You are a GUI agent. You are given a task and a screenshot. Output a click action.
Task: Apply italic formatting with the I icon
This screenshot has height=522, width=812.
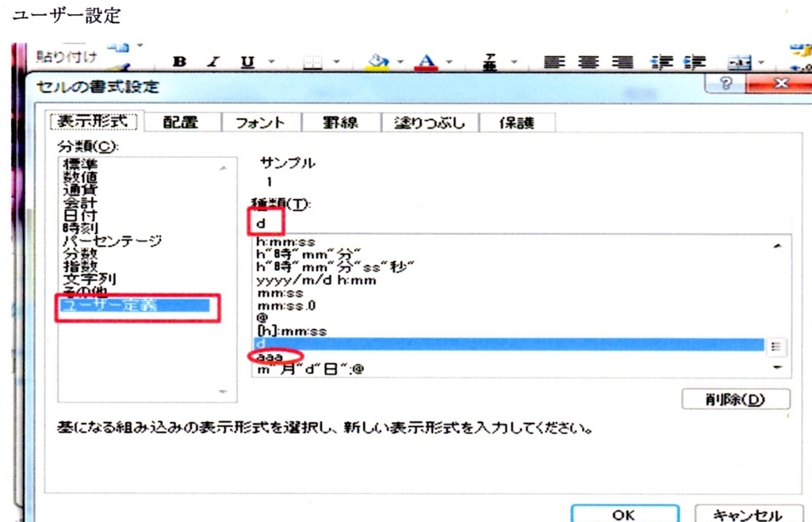coord(213,60)
